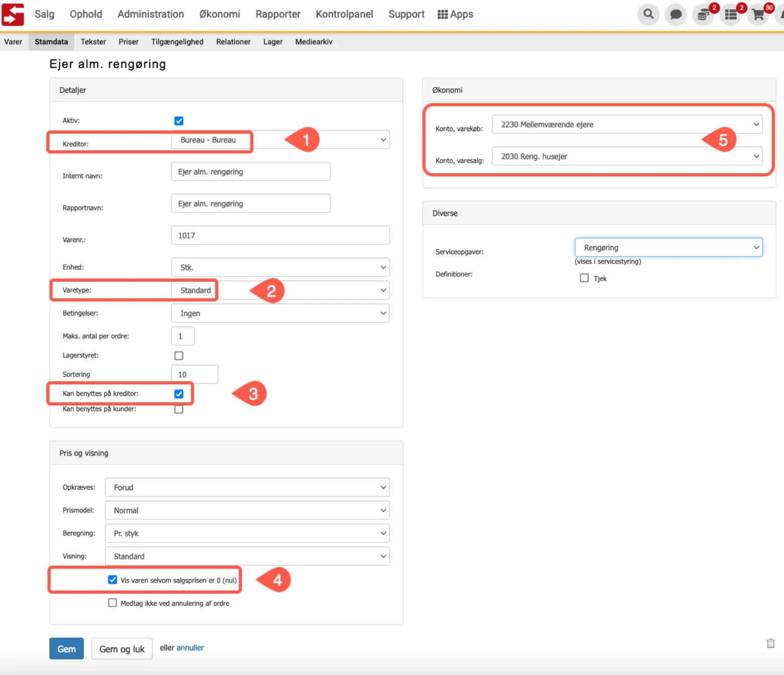Check the Tjek definition checkbox
This screenshot has height=675, width=784.
[x=584, y=278]
